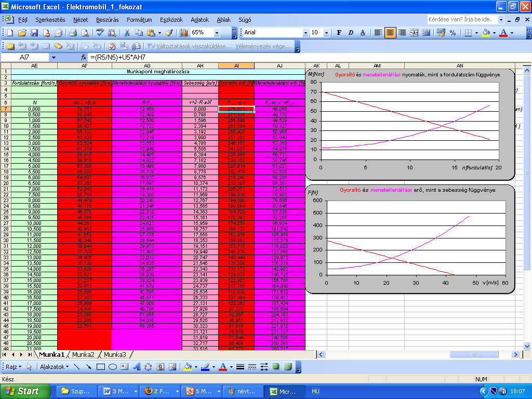This screenshot has height=399, width=532.
Task: Open the borders style dropdown arrow
Action: click(x=476, y=33)
